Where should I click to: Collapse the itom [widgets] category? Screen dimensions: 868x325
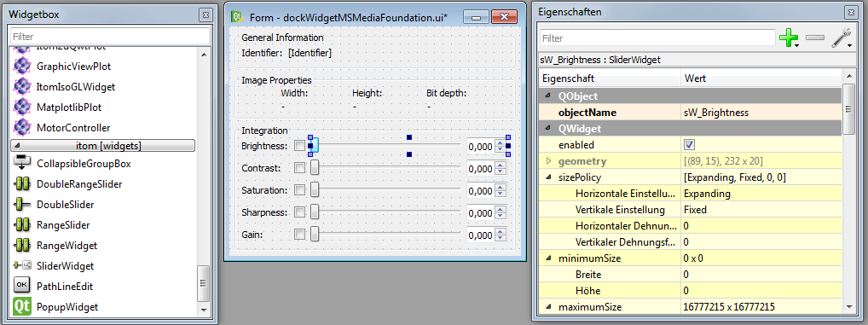16,146
